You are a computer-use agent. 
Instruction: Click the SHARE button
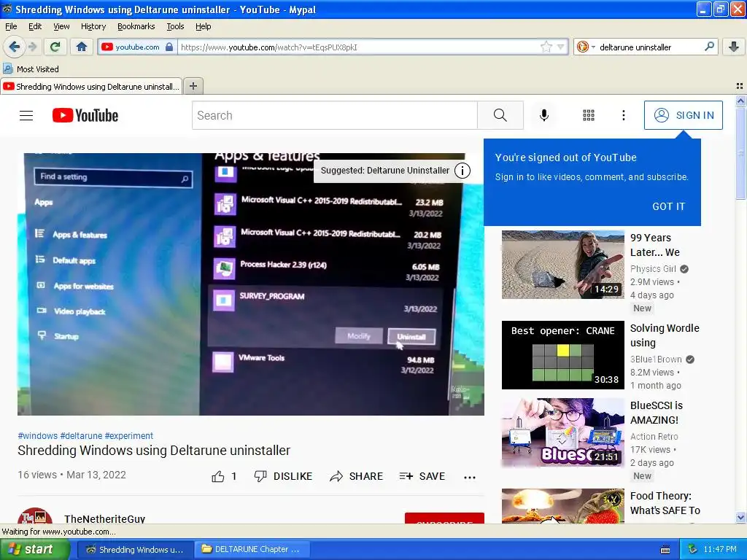[356, 476]
